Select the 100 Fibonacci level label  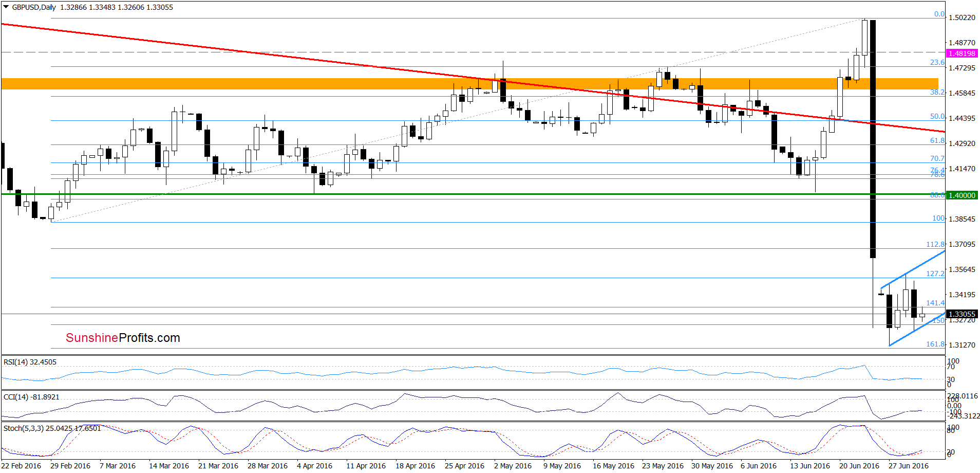tap(938, 218)
